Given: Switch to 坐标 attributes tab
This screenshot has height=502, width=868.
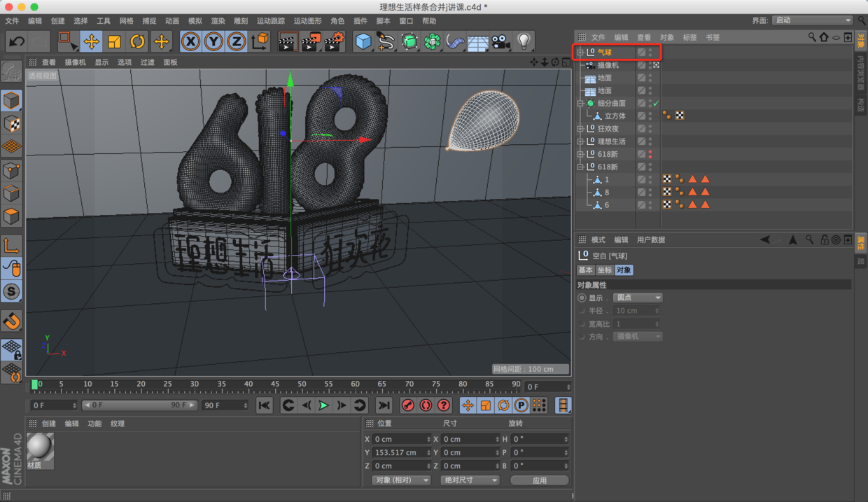Looking at the screenshot, I should point(604,270).
